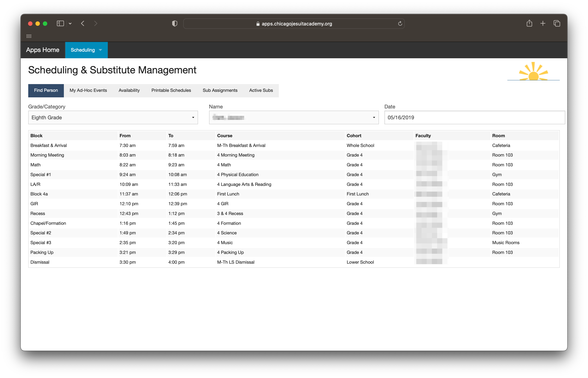Open the Grade/Category Eighth Grade dropdown
This screenshot has height=378, width=588.
113,118
